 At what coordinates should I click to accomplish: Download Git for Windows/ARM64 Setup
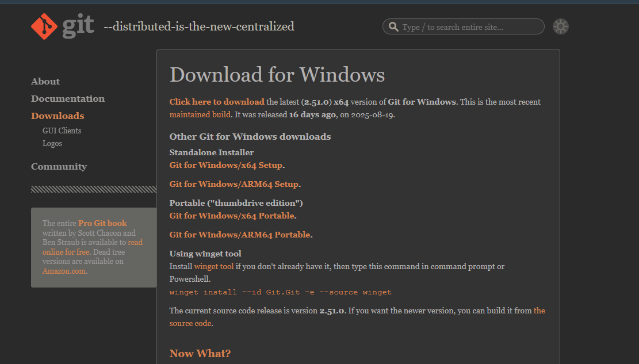click(x=234, y=184)
